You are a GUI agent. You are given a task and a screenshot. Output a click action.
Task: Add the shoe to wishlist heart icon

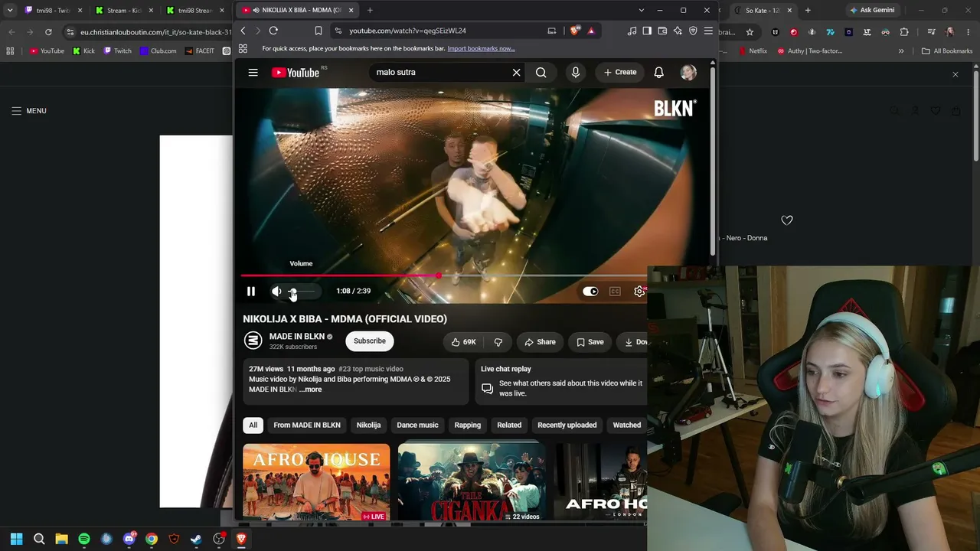787,220
